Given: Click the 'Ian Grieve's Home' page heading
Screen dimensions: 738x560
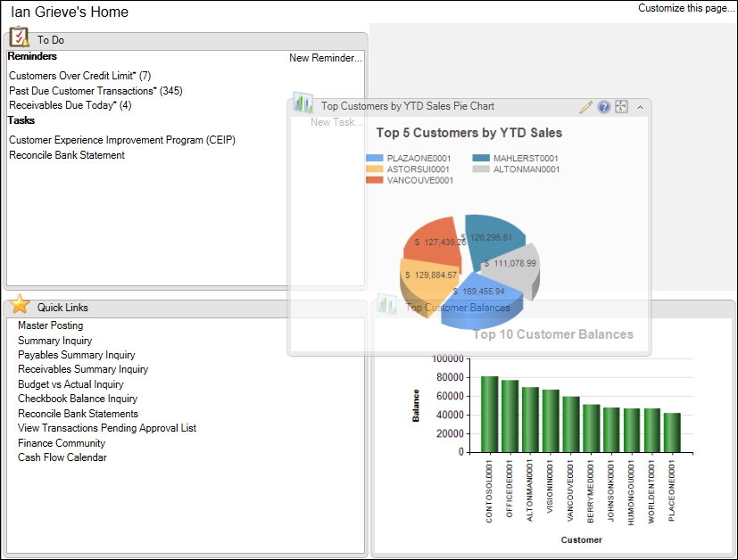Looking at the screenshot, I should point(70,12).
